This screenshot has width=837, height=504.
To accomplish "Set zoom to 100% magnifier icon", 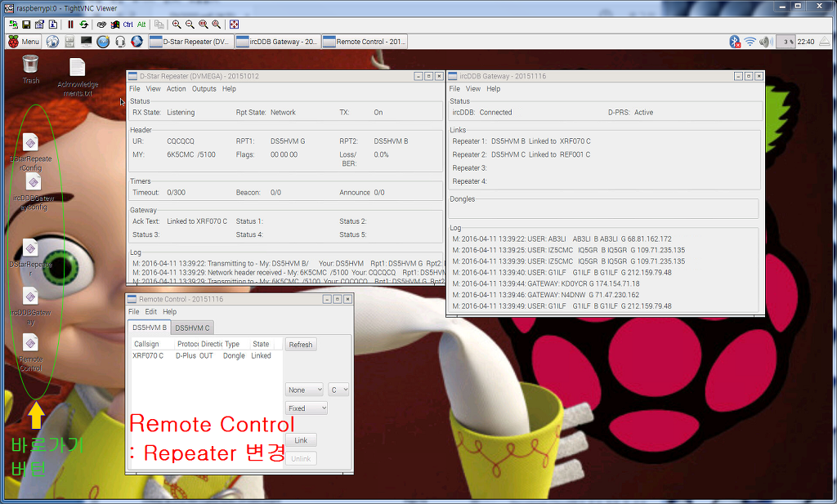I will point(204,25).
